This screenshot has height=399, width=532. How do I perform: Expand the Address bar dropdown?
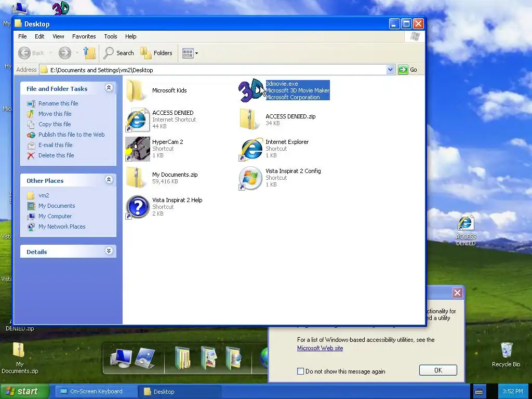390,70
